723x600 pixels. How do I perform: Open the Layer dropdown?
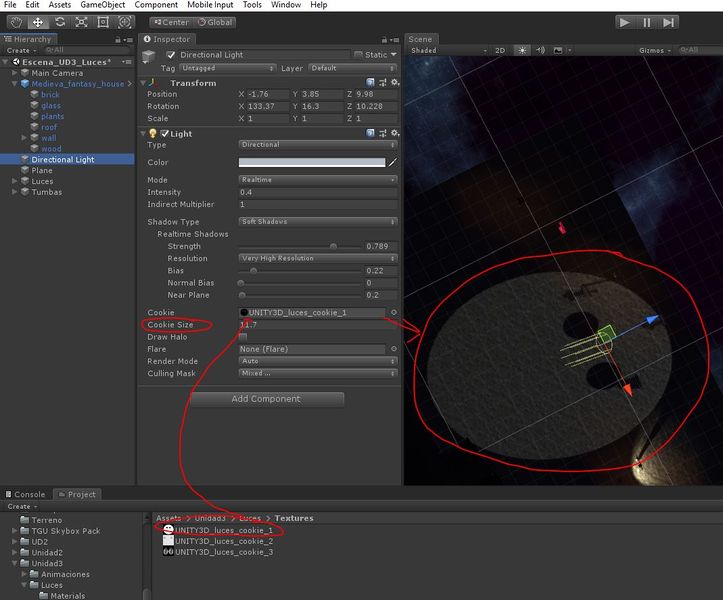point(352,68)
